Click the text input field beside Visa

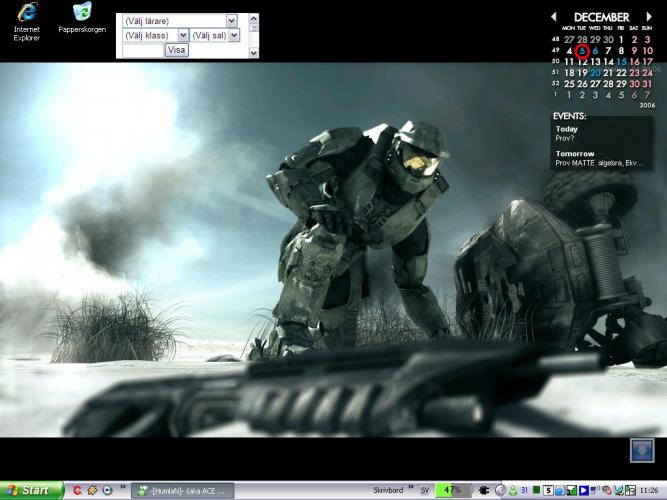tap(142, 50)
